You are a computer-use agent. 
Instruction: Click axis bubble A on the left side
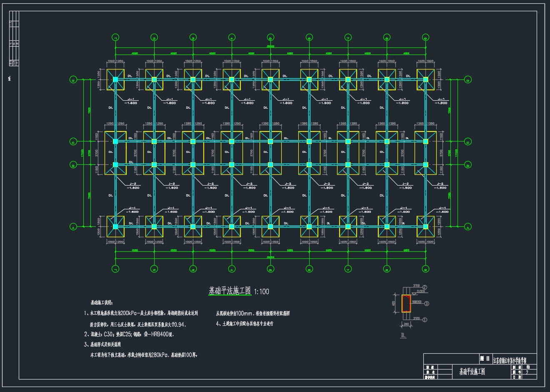pos(73,227)
